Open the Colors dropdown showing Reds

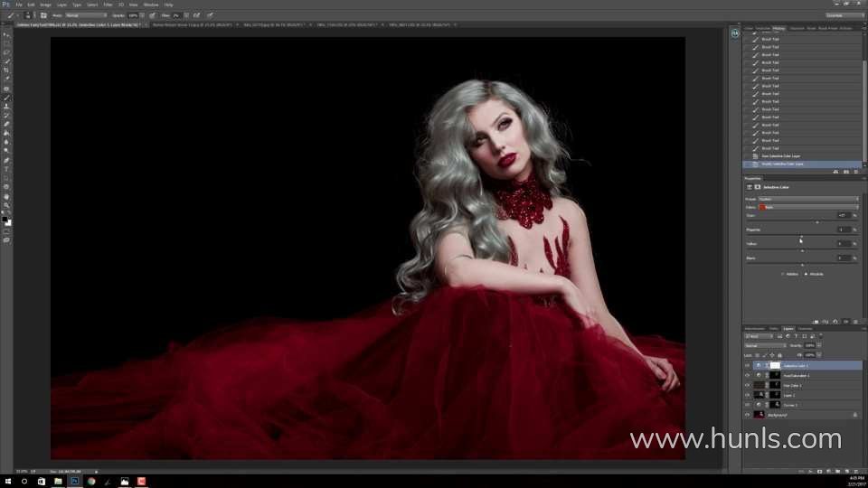[x=808, y=207]
